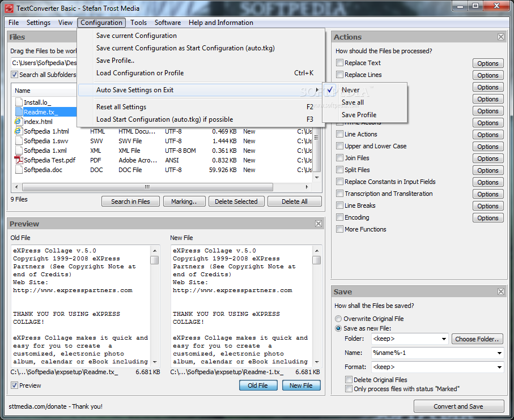514x420 pixels.
Task: Enable the Join Files action
Action: coord(339,158)
